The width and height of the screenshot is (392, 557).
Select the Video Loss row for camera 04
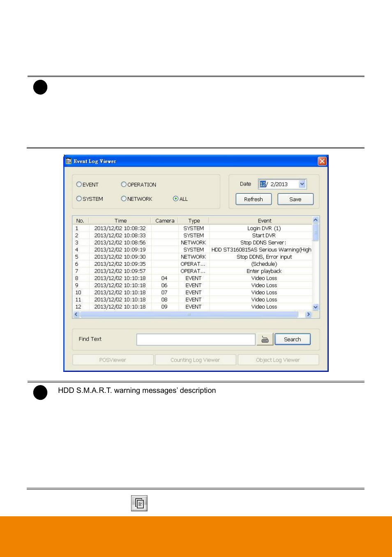point(192,278)
